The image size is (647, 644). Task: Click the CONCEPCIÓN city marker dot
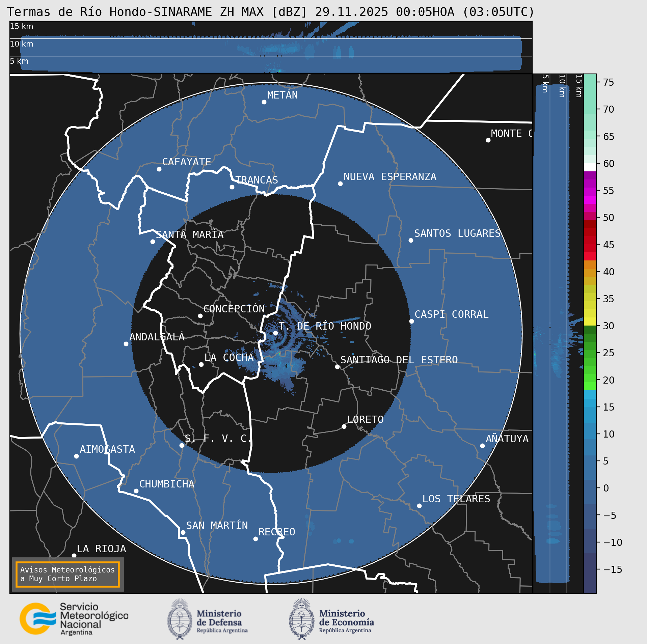click(x=200, y=316)
